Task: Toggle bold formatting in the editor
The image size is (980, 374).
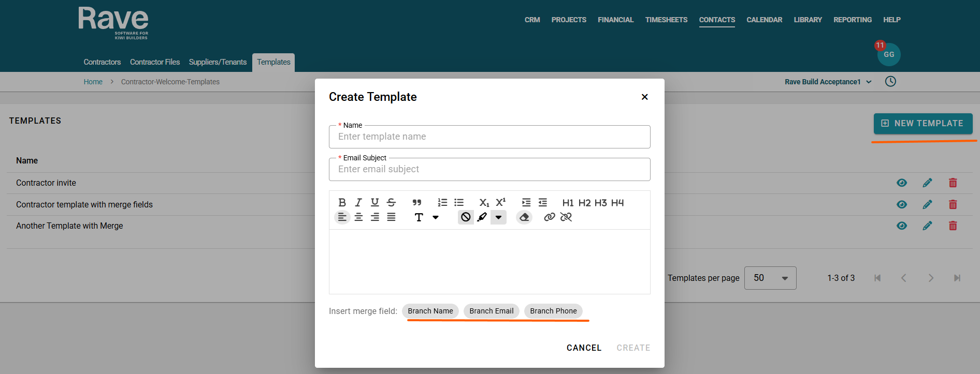Action: [x=342, y=202]
